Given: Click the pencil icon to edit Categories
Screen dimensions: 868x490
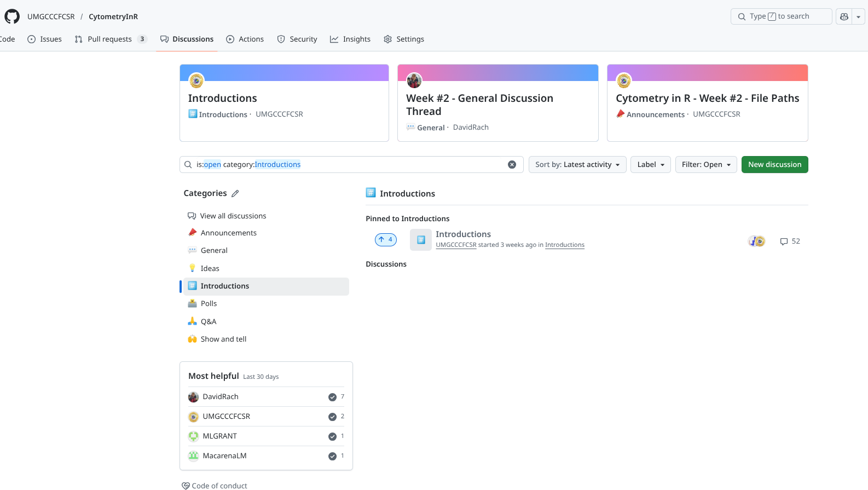Looking at the screenshot, I should [235, 193].
